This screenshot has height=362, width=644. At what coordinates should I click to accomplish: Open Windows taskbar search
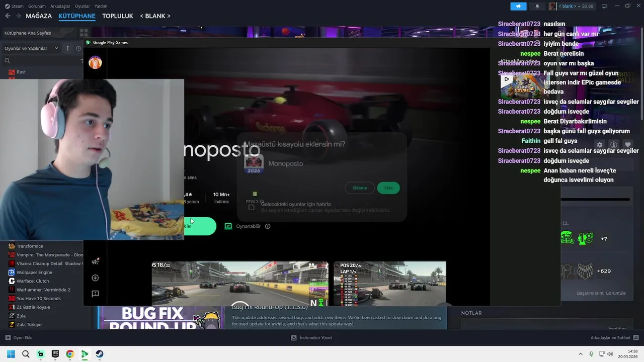click(x=26, y=354)
